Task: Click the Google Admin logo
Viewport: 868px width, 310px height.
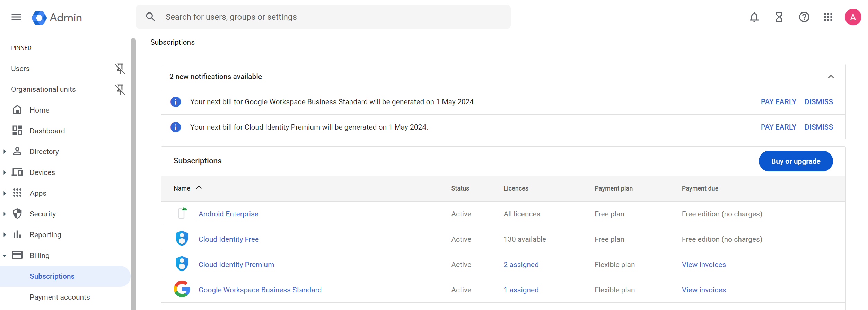Action: click(x=57, y=18)
